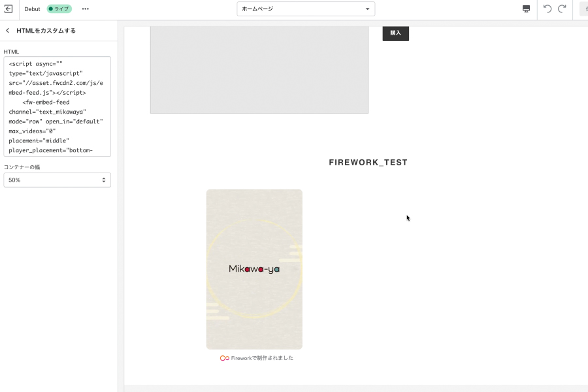Screen dimensions: 588x392
Task: Go back from HTMLをカスタムする panel
Action: tap(7, 31)
